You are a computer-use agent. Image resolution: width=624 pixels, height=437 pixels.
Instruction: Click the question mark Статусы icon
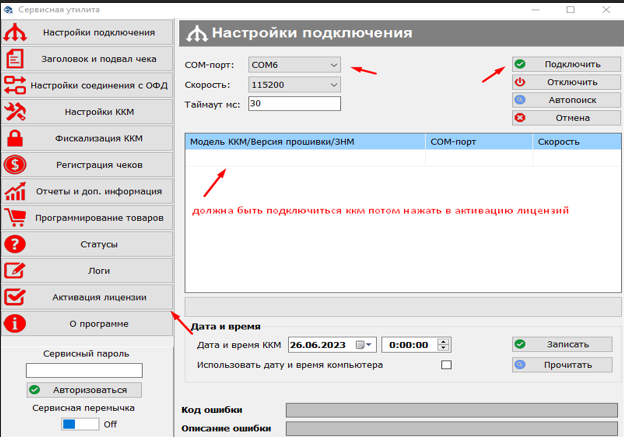point(15,244)
